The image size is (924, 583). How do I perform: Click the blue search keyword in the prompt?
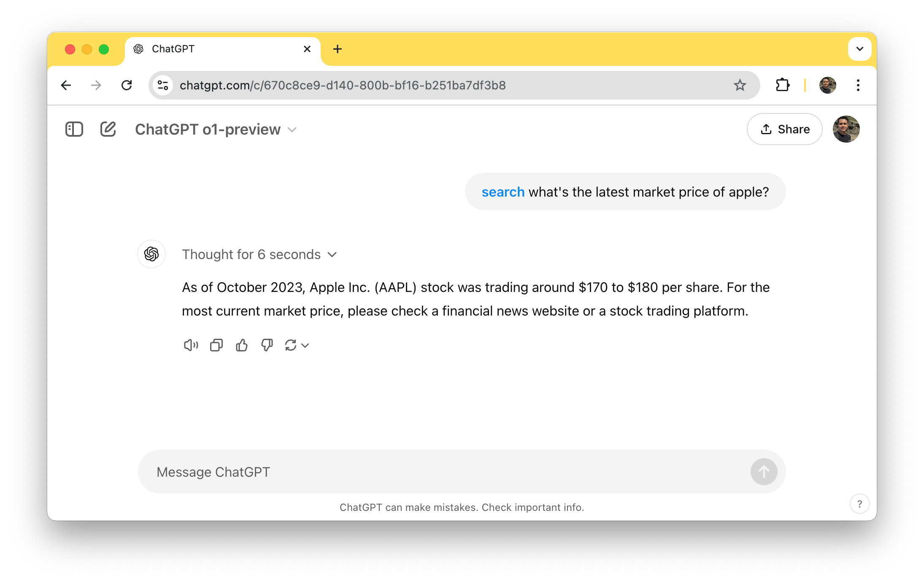tap(503, 192)
